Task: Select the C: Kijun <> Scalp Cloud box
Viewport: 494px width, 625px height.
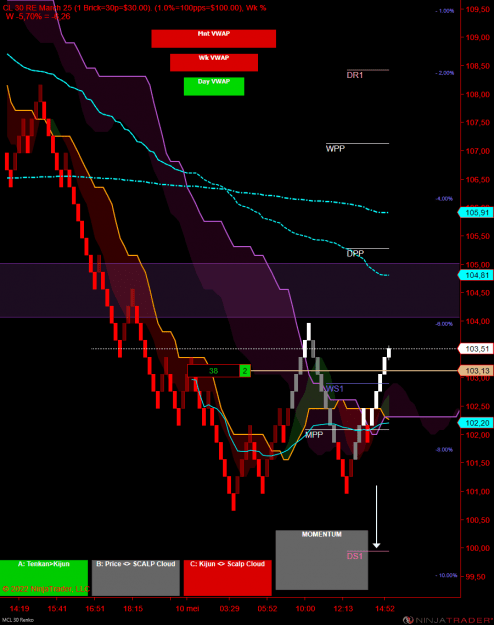Action: (227, 578)
